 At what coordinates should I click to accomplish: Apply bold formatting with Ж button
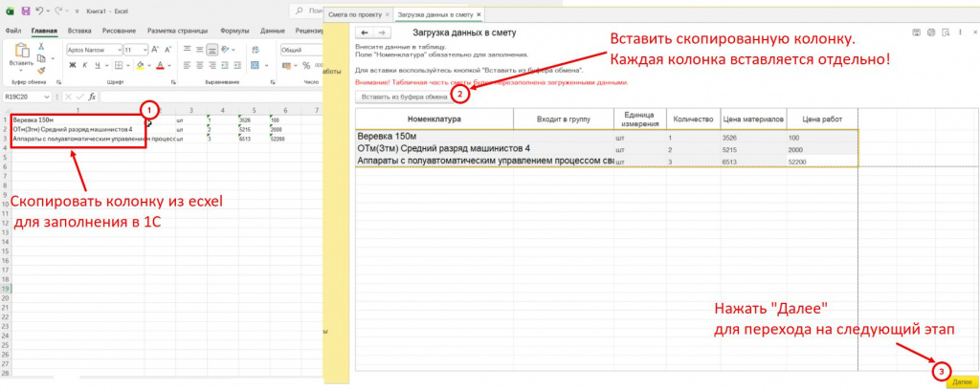point(72,65)
